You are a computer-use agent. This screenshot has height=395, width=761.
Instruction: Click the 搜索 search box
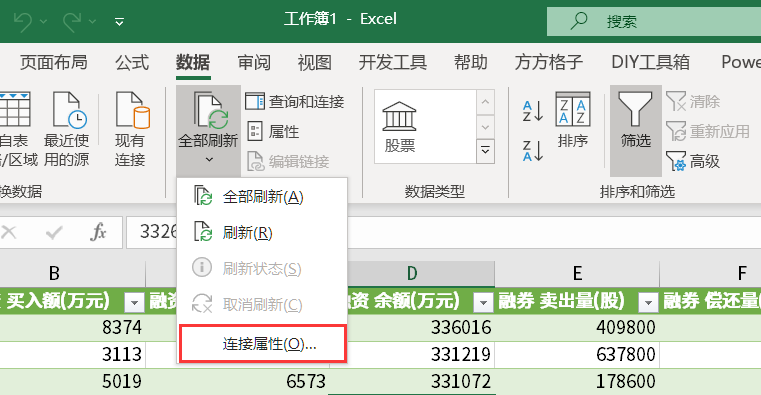pos(654,21)
